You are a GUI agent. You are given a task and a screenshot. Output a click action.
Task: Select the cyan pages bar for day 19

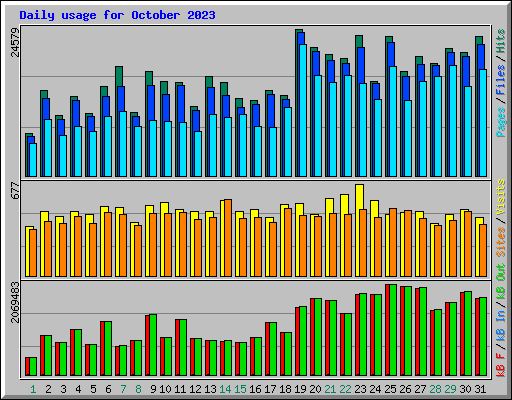303,110
